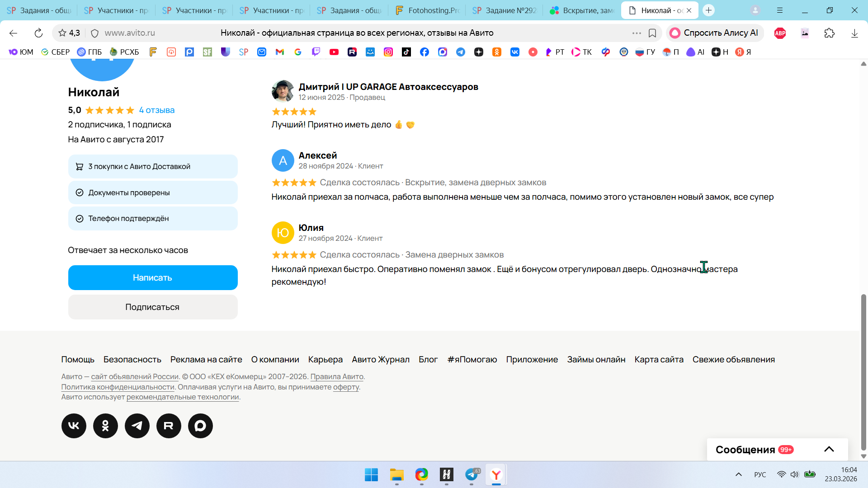Click the Подписаться button
Viewport: 868px width, 488px height.
point(153,307)
